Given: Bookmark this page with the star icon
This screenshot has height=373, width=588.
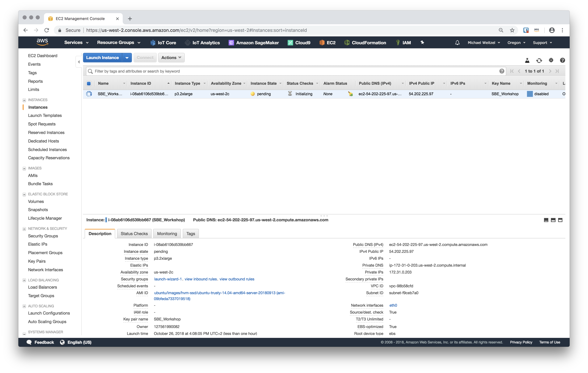Looking at the screenshot, I should pos(512,30).
